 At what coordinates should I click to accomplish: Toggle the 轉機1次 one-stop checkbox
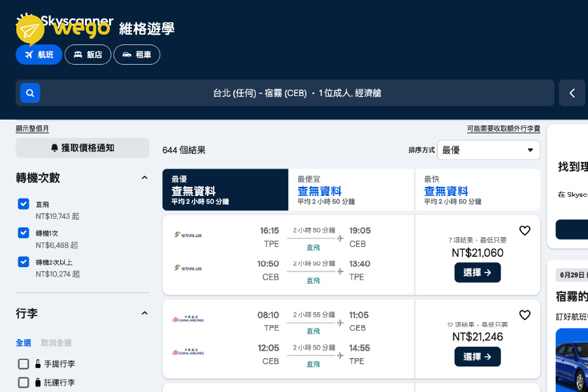pos(24,233)
